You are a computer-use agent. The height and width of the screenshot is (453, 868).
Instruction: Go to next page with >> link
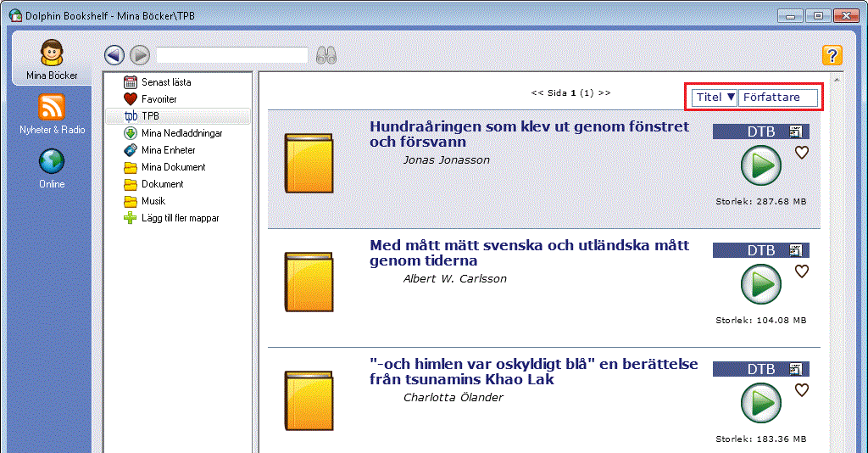pyautogui.click(x=604, y=93)
